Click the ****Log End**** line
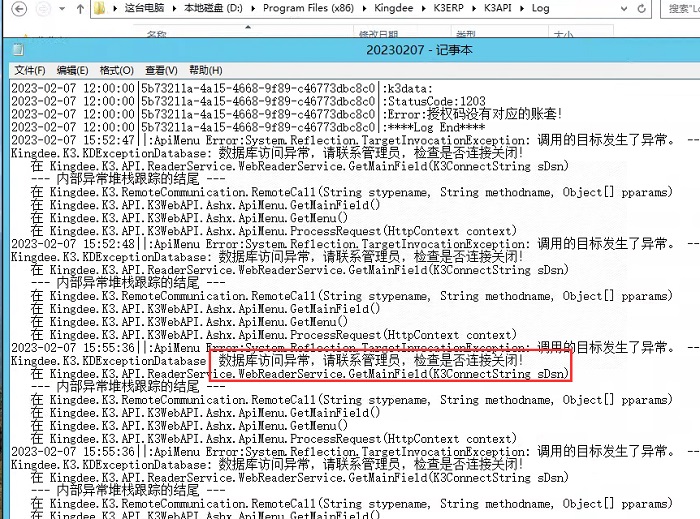This screenshot has height=519, width=700. (x=248, y=127)
